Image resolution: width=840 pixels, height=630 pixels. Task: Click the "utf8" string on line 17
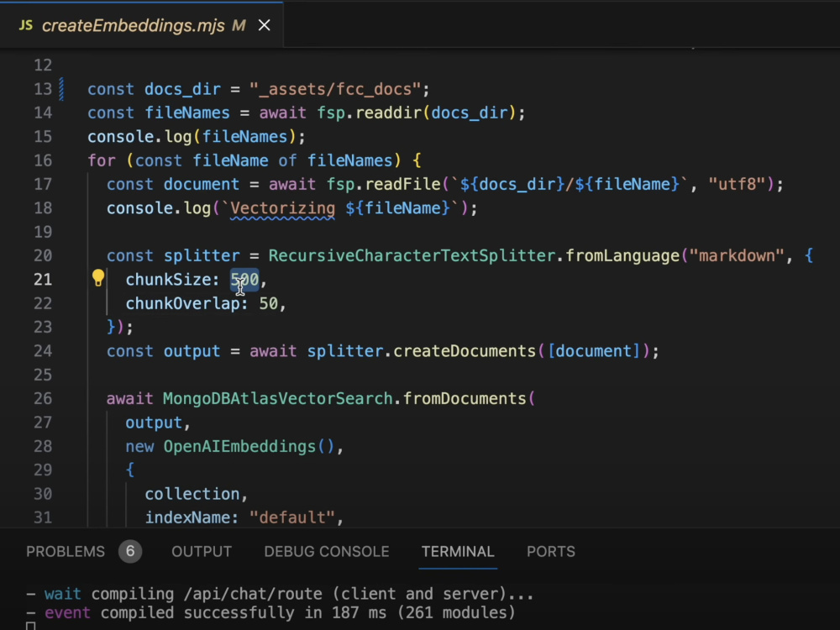coord(738,184)
